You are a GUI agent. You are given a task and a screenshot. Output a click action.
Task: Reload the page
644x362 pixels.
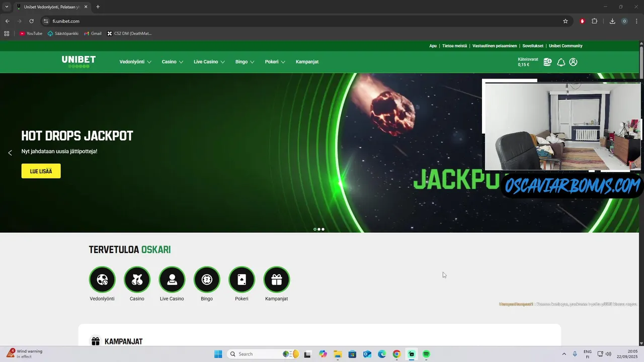click(31, 21)
